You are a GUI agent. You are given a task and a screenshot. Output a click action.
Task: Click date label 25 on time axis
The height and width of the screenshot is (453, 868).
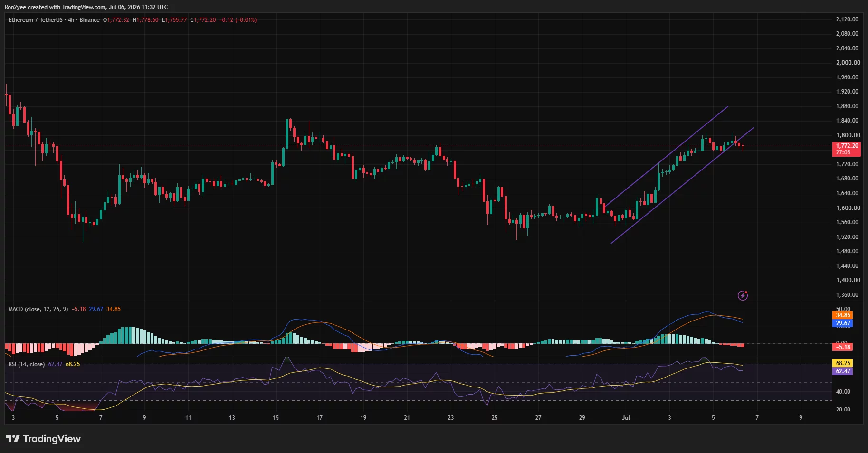tap(495, 418)
